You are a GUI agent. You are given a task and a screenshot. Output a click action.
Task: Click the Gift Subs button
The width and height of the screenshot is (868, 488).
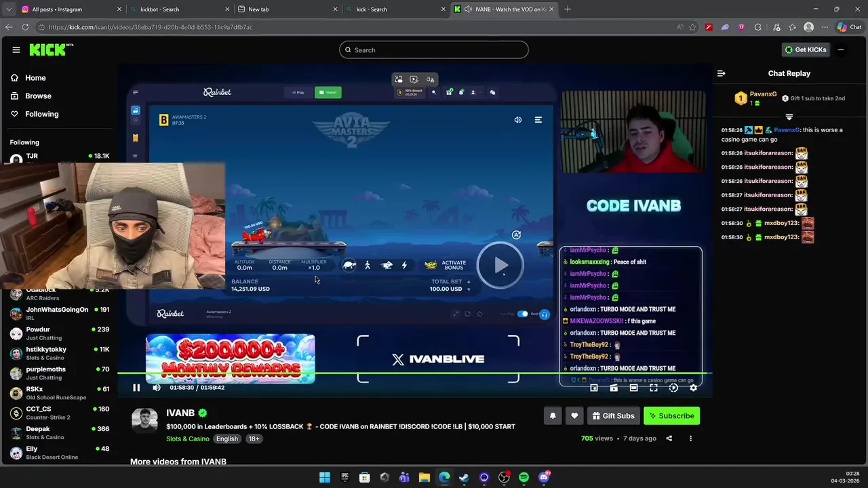(613, 416)
